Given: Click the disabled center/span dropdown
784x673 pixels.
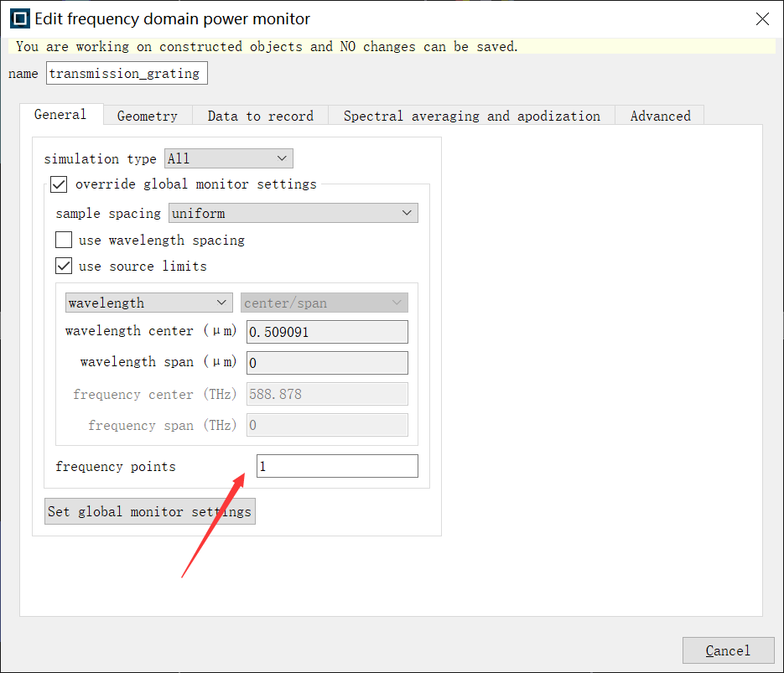Looking at the screenshot, I should click(324, 303).
